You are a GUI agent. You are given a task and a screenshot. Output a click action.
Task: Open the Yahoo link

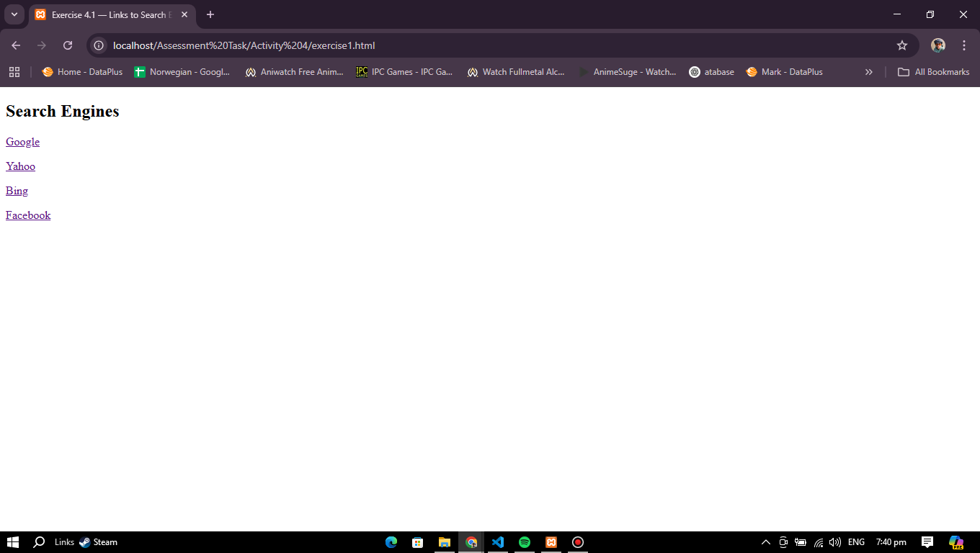[20, 166]
